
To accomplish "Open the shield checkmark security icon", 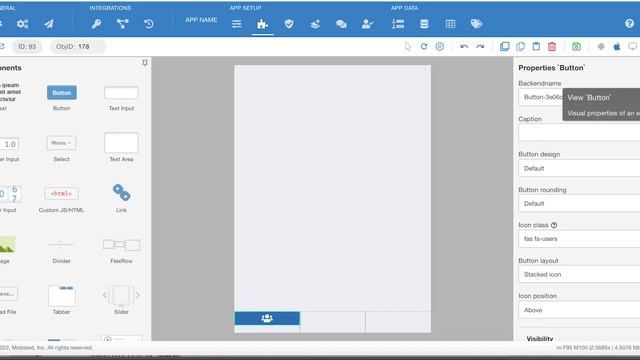I will pos(289,24).
